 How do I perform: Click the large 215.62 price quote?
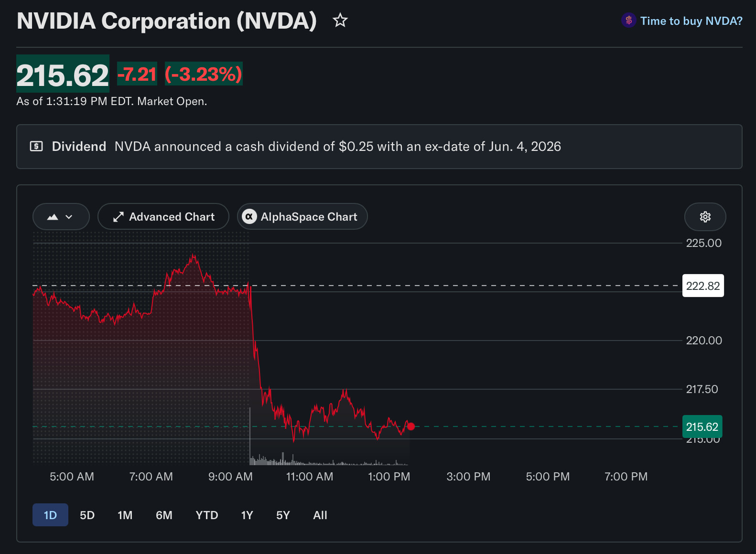63,75
